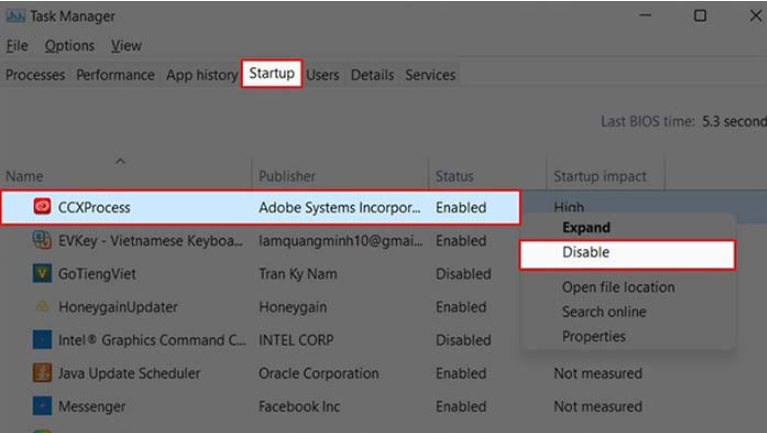This screenshot has width=767, height=433.
Task: Click the Java Update Scheduler icon
Action: coord(42,373)
